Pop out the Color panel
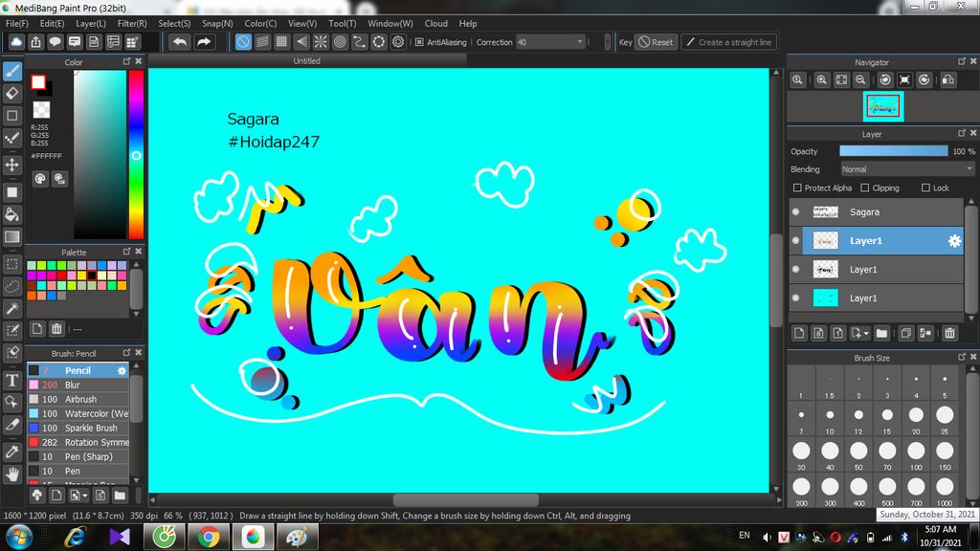 pos(127,61)
